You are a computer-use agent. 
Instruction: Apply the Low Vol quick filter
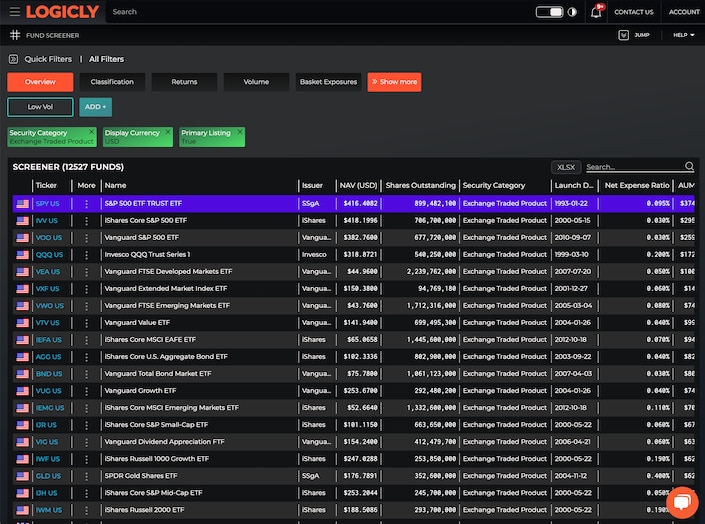point(40,107)
